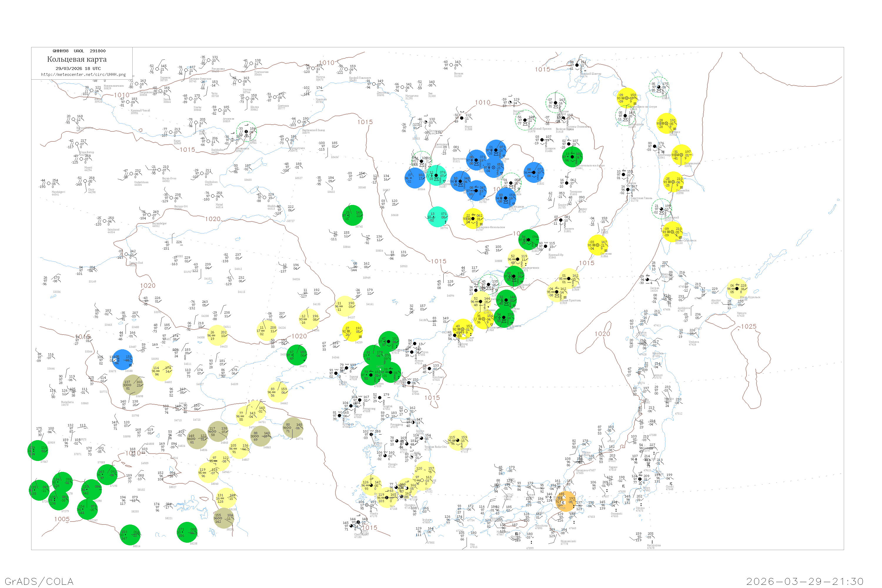The height and width of the screenshot is (588, 882).
Task: Click the 2026-03-29-21:30 timestamp text
Action: [x=805, y=581]
